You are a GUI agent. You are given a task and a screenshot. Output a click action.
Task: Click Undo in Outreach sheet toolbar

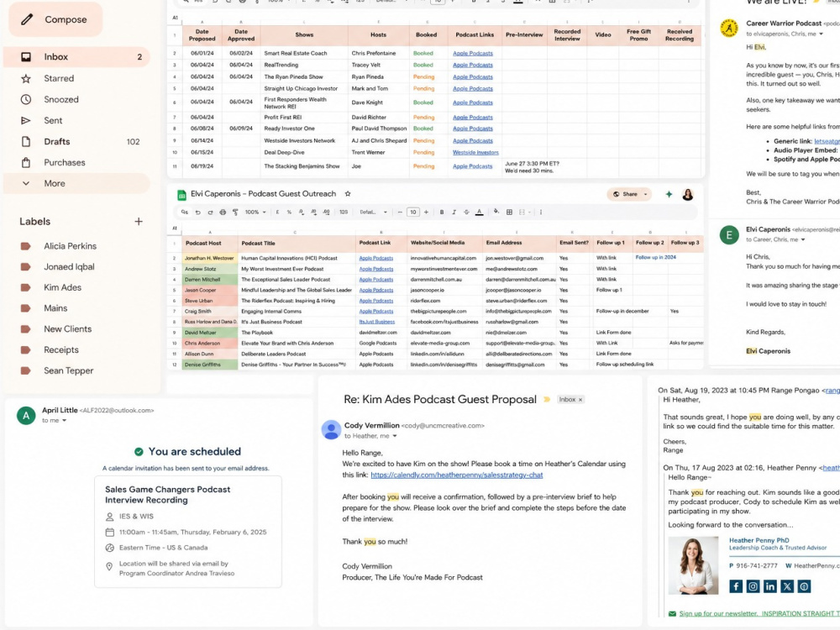tap(197, 213)
